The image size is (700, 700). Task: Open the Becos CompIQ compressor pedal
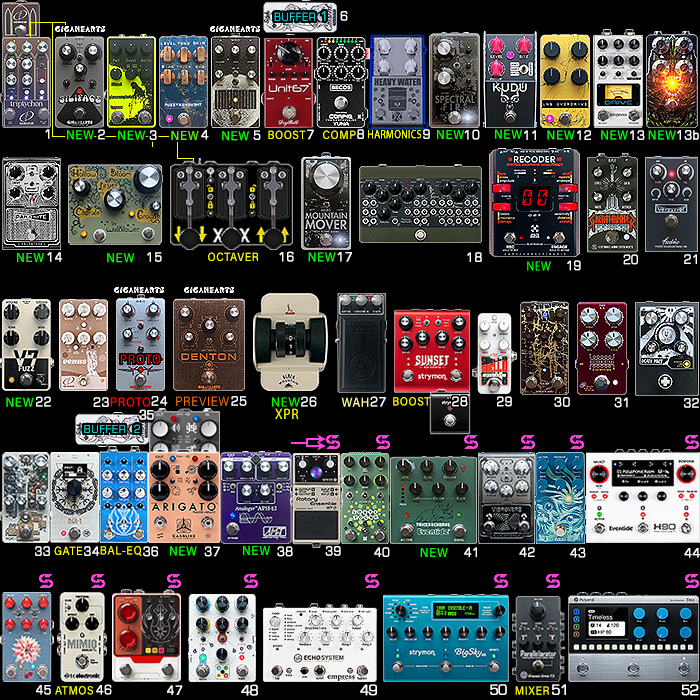pos(341,82)
